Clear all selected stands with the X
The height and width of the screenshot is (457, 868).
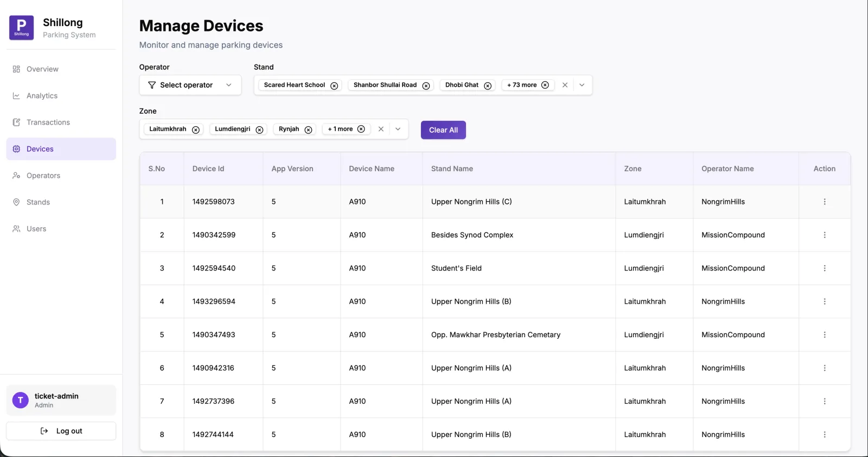tap(565, 85)
